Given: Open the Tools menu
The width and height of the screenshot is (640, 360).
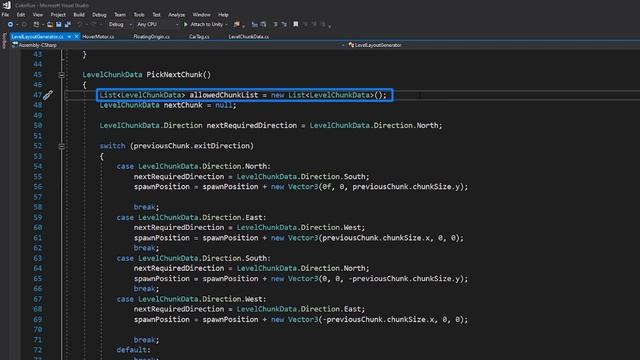Looking at the screenshot, I should (x=139, y=15).
